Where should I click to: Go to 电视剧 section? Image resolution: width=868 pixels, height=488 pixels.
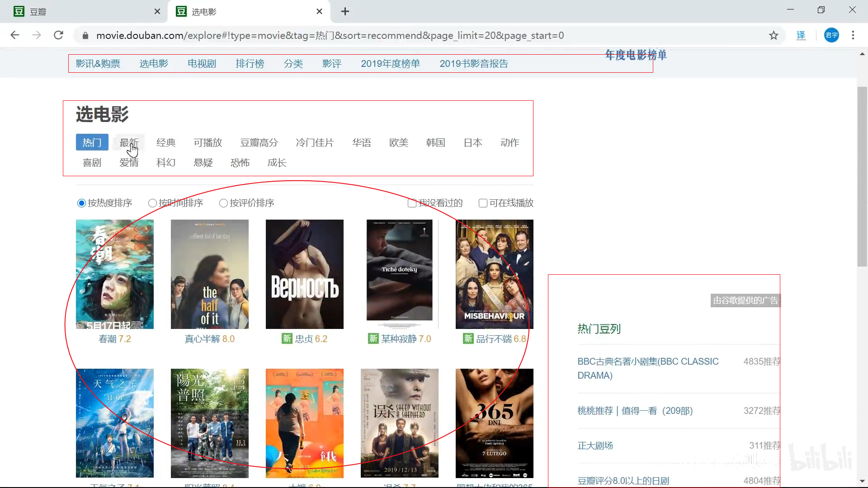(202, 64)
